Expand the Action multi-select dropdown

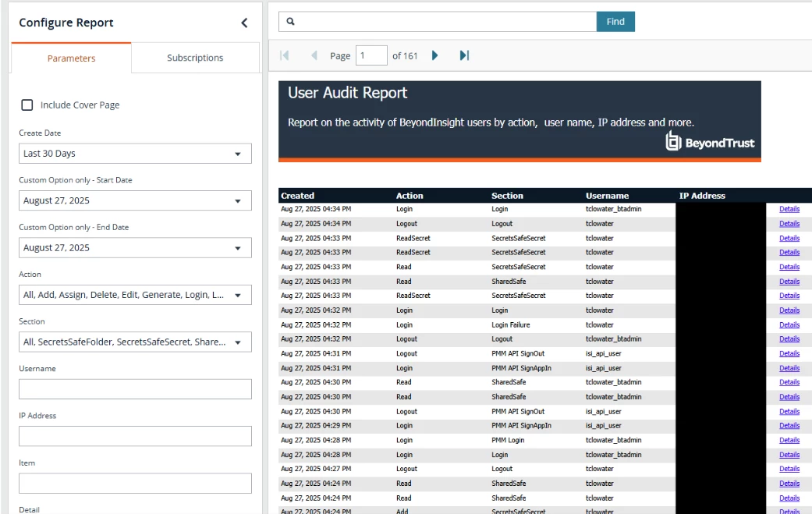(135, 295)
